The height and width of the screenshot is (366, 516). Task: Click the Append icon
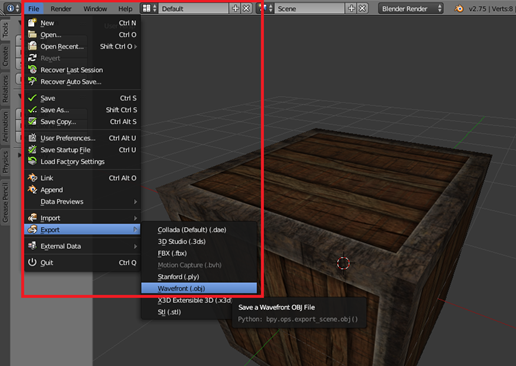[32, 189]
